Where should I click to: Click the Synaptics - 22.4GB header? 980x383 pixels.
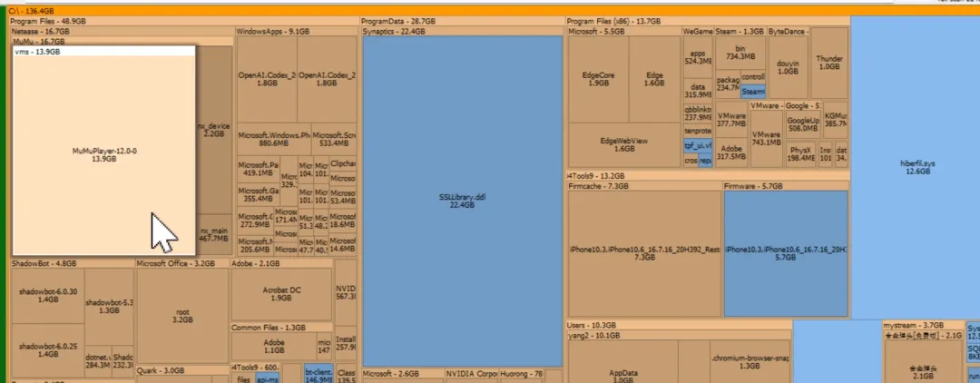point(462,31)
